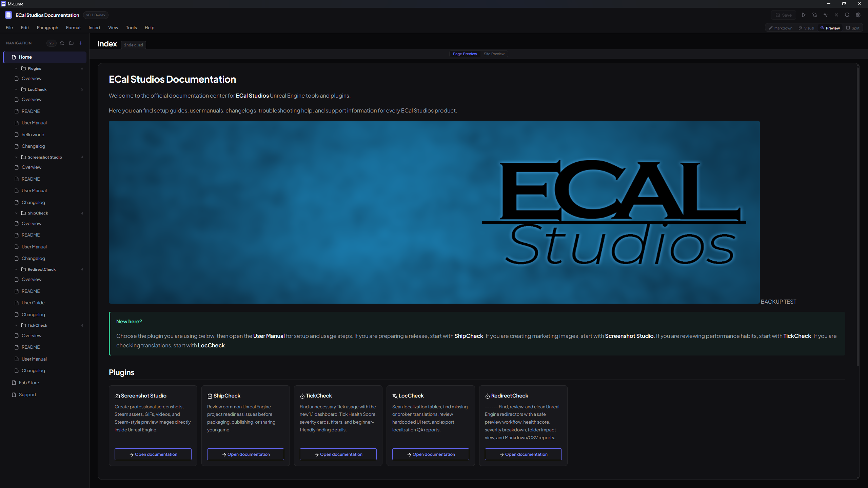Open the git branch source control icon
This screenshot has height=488, width=868.
tap(815, 15)
